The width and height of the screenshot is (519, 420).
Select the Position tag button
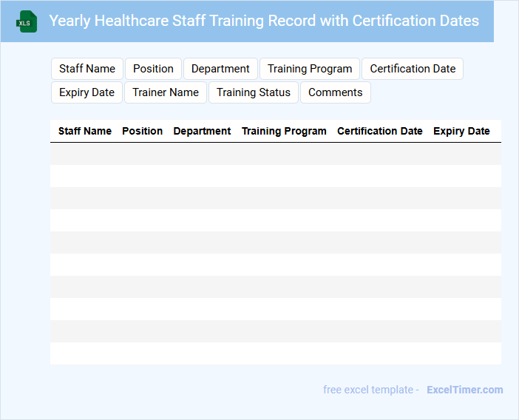153,69
